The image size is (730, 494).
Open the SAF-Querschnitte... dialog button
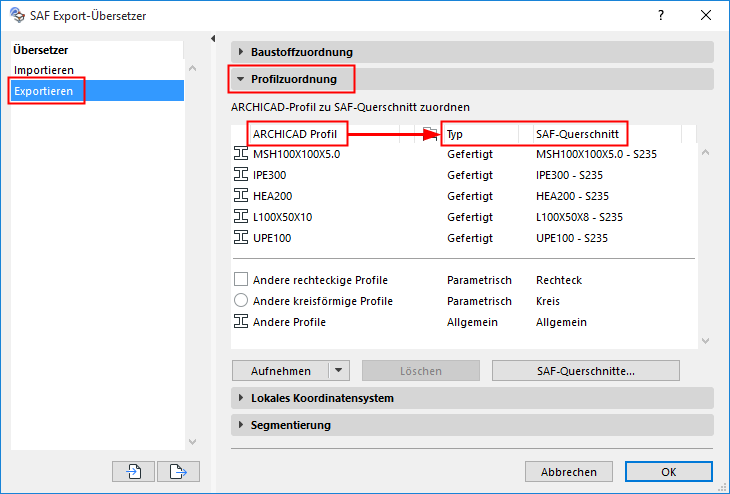(x=586, y=371)
